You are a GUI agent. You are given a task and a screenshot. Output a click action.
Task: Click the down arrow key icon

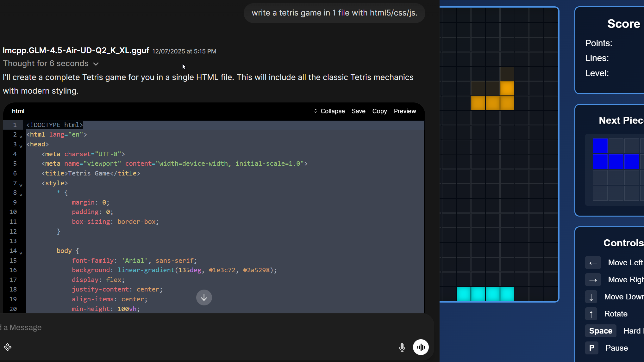coord(591,297)
